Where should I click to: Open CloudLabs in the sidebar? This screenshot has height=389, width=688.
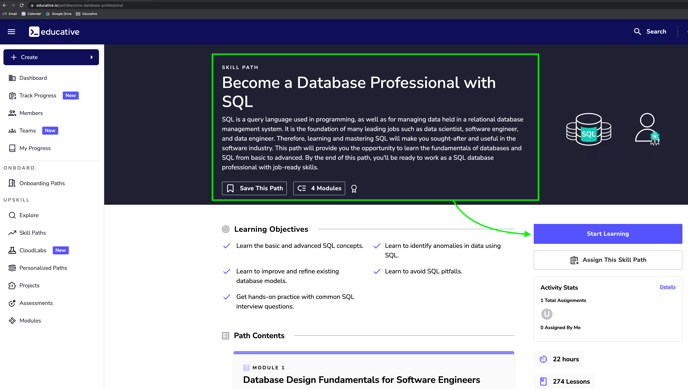tap(32, 250)
